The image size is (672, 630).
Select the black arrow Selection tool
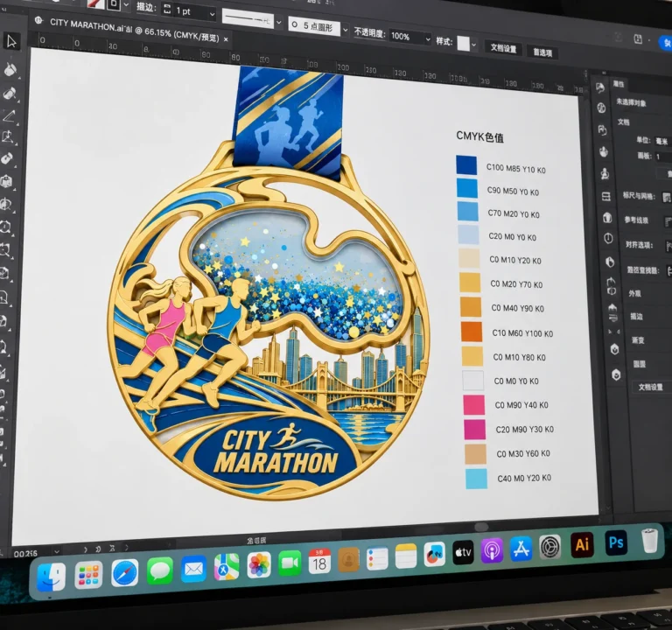(11, 42)
